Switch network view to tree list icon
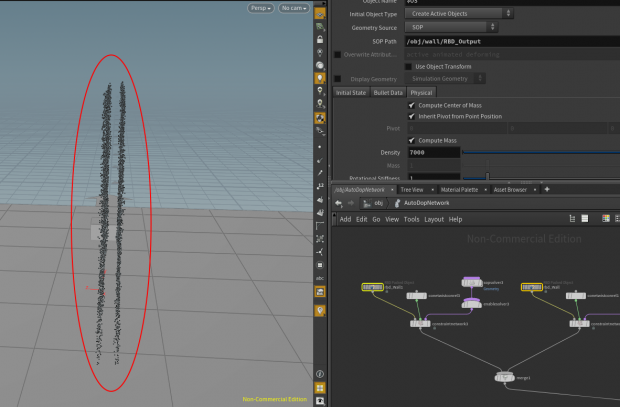Image resolution: width=620 pixels, height=407 pixels. pos(572,219)
